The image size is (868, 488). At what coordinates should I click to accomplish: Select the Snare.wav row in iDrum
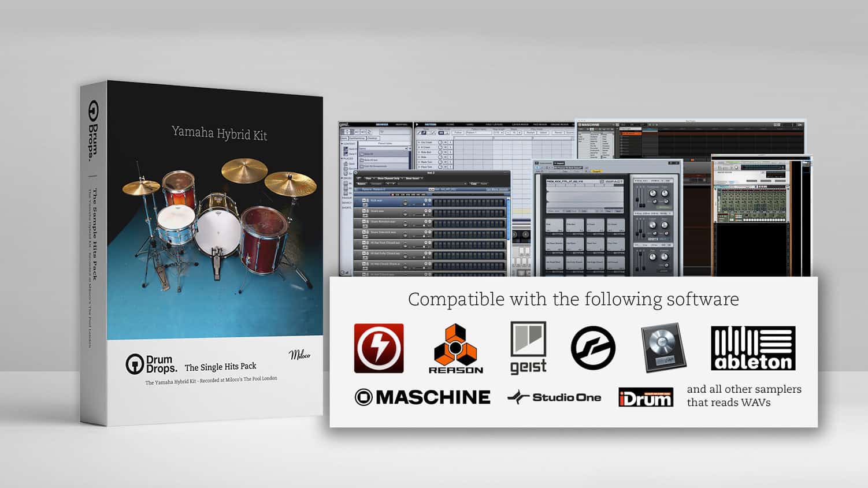tap(431, 212)
